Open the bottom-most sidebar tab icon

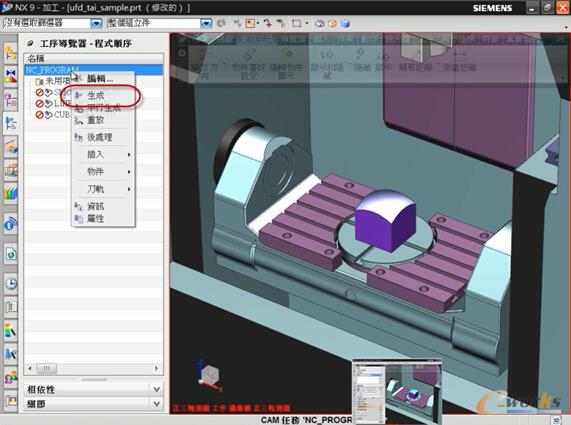[10, 400]
